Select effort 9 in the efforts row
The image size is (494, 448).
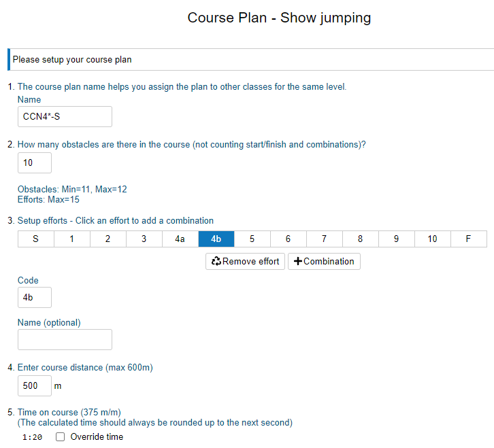point(396,239)
